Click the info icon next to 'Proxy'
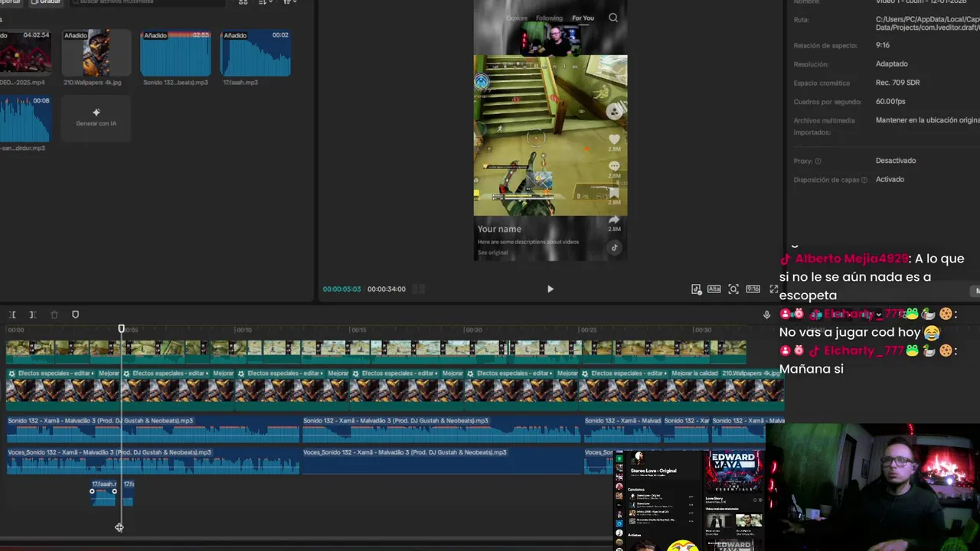The height and width of the screenshot is (551, 980). [x=818, y=161]
